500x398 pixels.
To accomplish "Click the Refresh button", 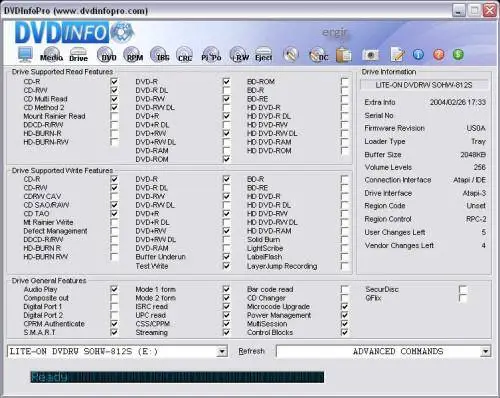I will tap(251, 351).
